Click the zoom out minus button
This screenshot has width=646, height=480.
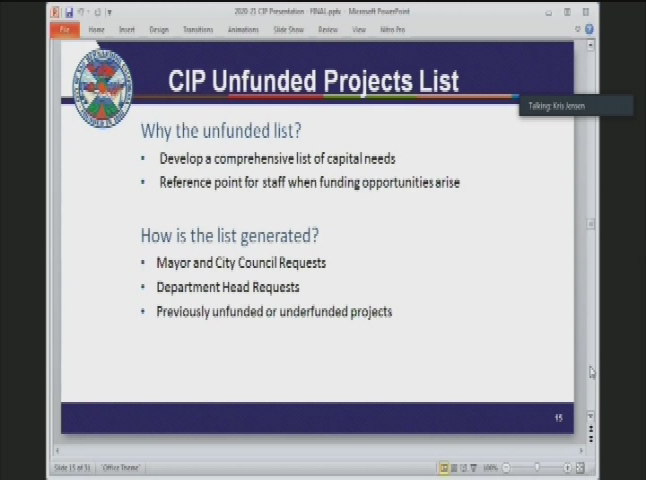point(506,468)
